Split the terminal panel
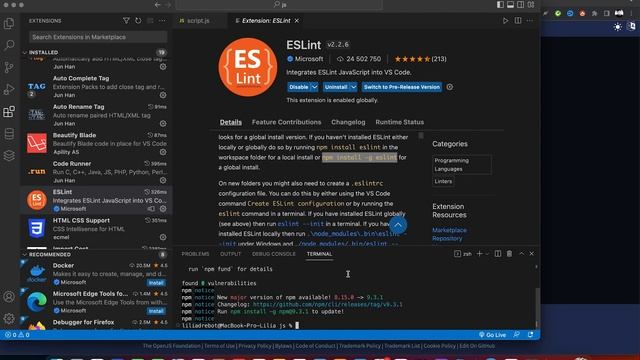The height and width of the screenshot is (360, 640). [498, 253]
